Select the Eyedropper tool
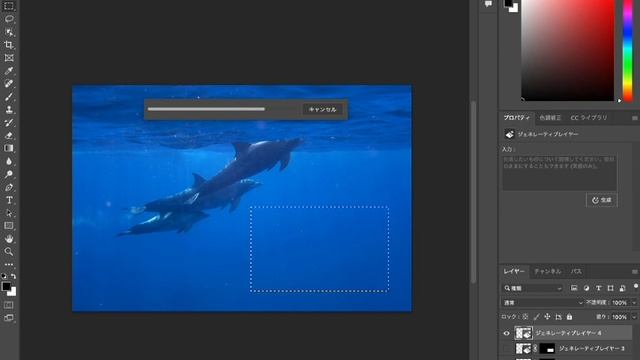640x360 pixels. pos(9,71)
